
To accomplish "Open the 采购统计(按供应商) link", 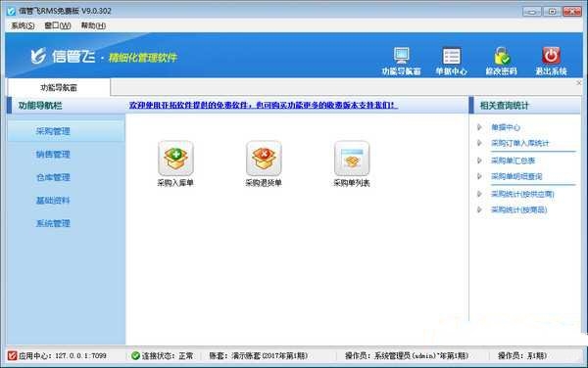I will 522,194.
